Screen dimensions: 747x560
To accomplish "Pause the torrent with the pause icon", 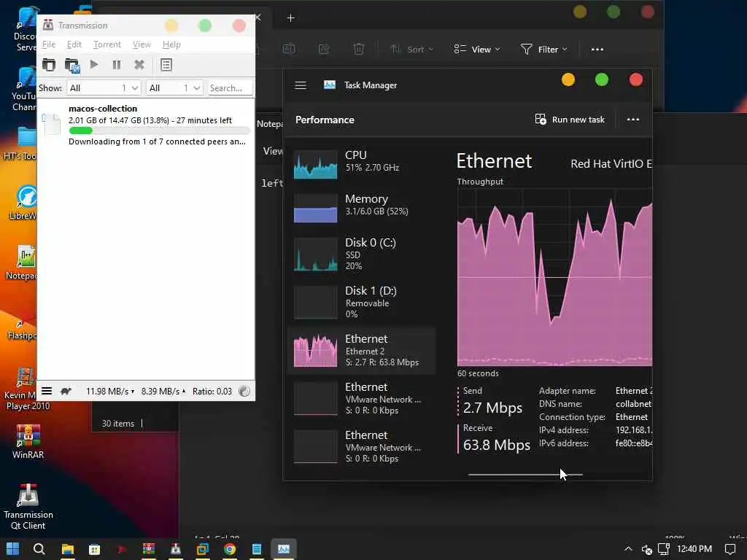I will [x=116, y=65].
